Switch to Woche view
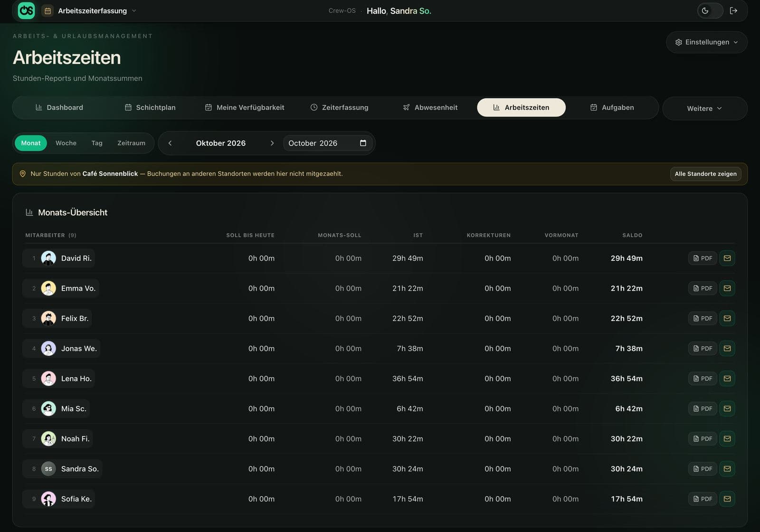 66,143
